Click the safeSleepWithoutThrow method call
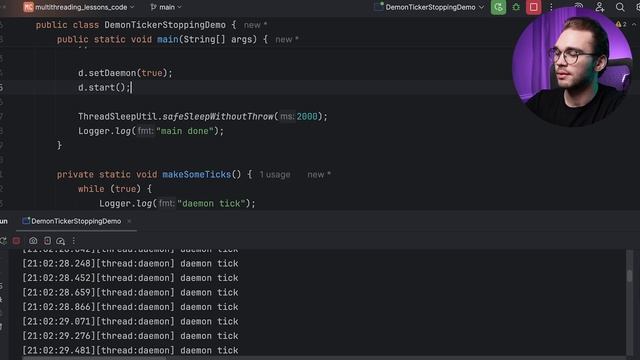This screenshot has height=360, width=640. click(218, 116)
